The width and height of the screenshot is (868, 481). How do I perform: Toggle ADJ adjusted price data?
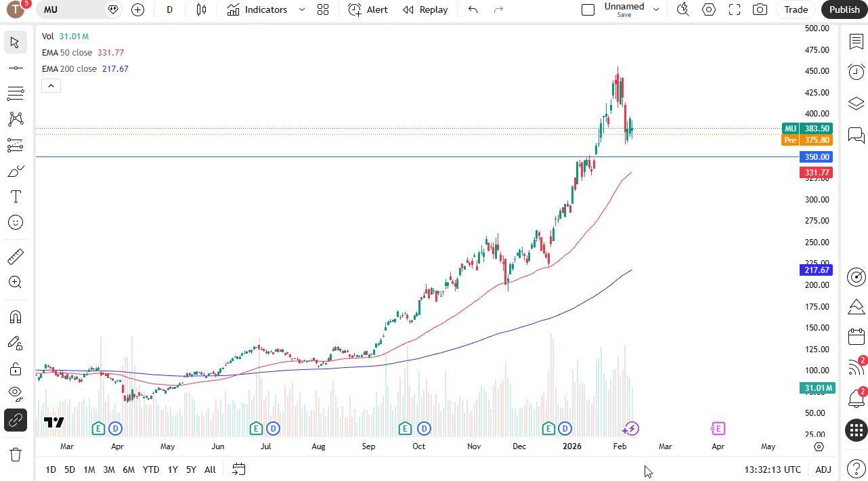[823, 469]
